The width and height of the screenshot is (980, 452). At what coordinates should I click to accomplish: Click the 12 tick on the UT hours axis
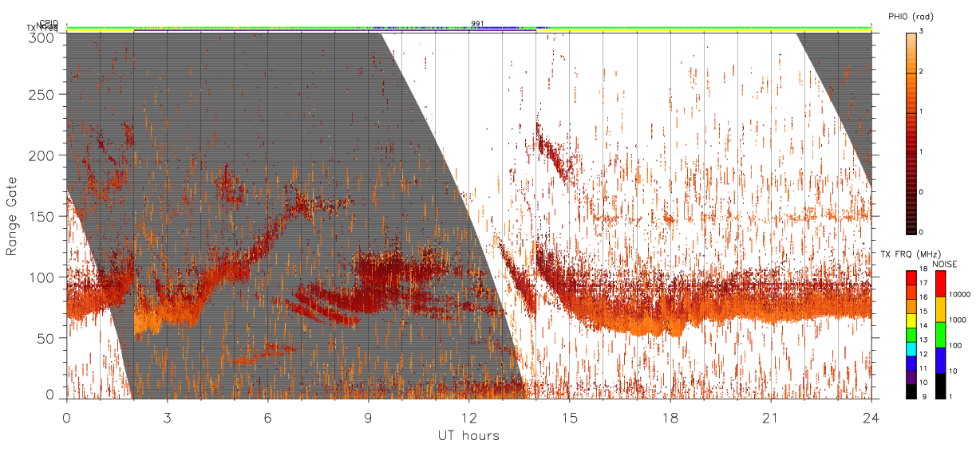pos(468,418)
